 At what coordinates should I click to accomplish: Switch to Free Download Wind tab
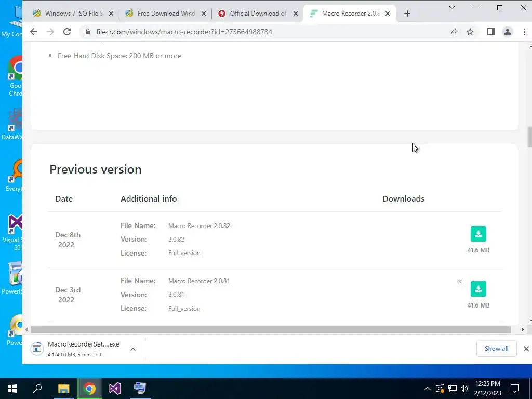tap(166, 14)
